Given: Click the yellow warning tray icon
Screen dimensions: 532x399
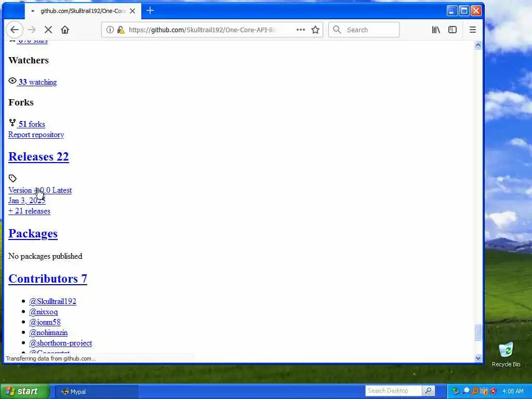Looking at the screenshot, I should click(x=484, y=391).
